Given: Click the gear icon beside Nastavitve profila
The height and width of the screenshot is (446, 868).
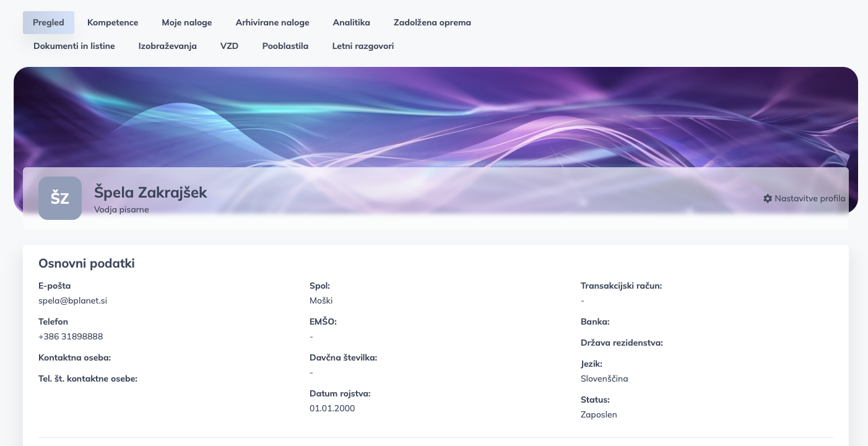Looking at the screenshot, I should coord(768,199).
